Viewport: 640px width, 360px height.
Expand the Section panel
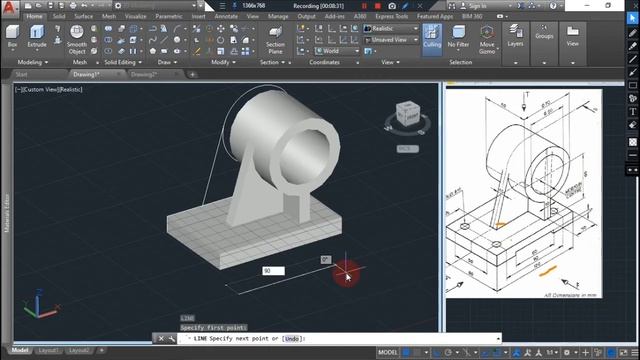[x=272, y=62]
